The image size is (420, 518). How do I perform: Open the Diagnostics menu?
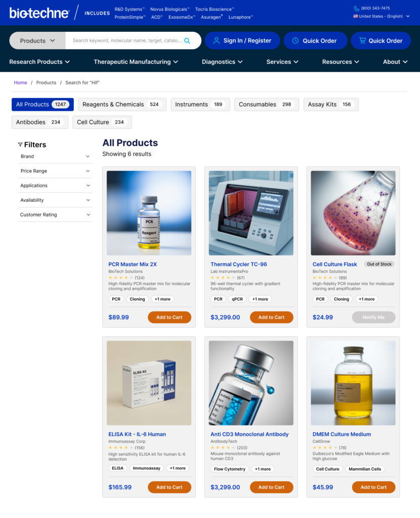[x=222, y=62]
